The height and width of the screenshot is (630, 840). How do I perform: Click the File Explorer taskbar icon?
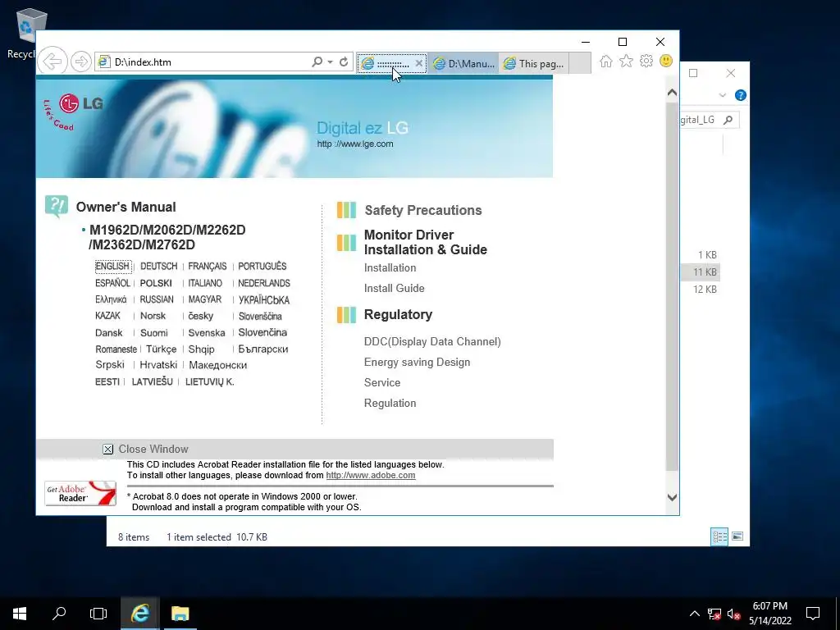click(180, 614)
